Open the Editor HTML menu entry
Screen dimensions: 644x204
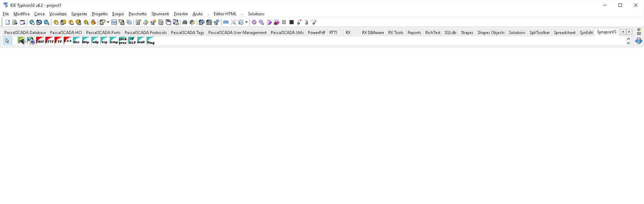click(225, 14)
